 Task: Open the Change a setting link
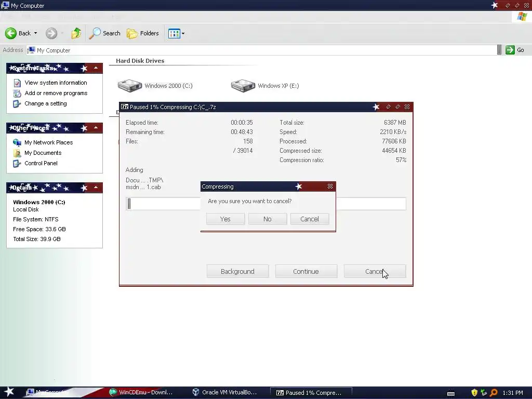46,104
